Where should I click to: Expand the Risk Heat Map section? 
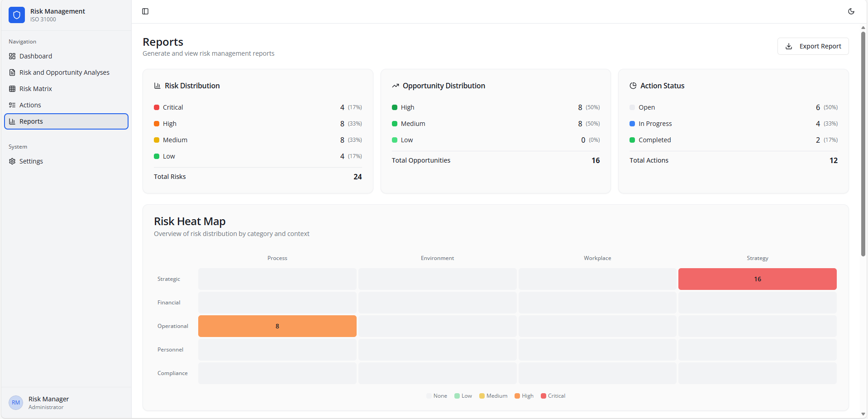[190, 221]
